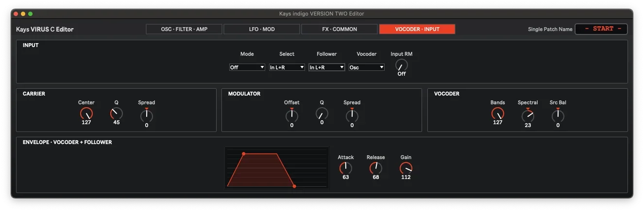Click the envelope Attack knob
The width and height of the screenshot is (644, 211).
point(346,168)
